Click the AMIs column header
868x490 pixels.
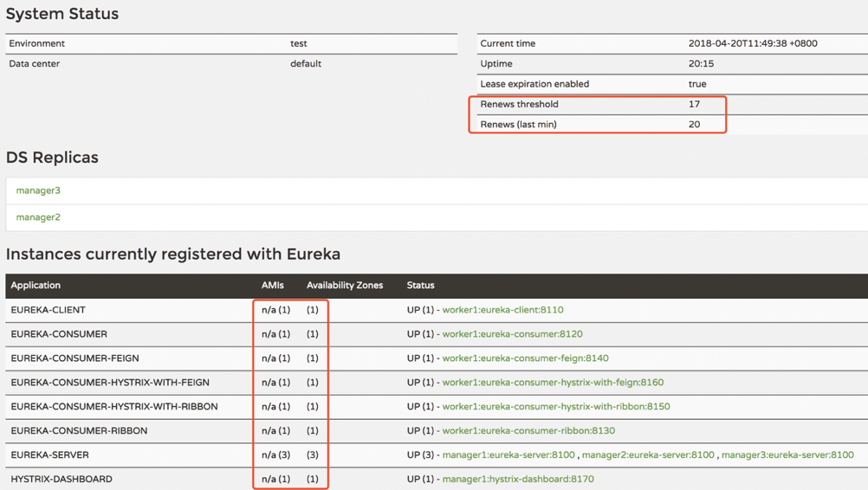[x=272, y=286]
